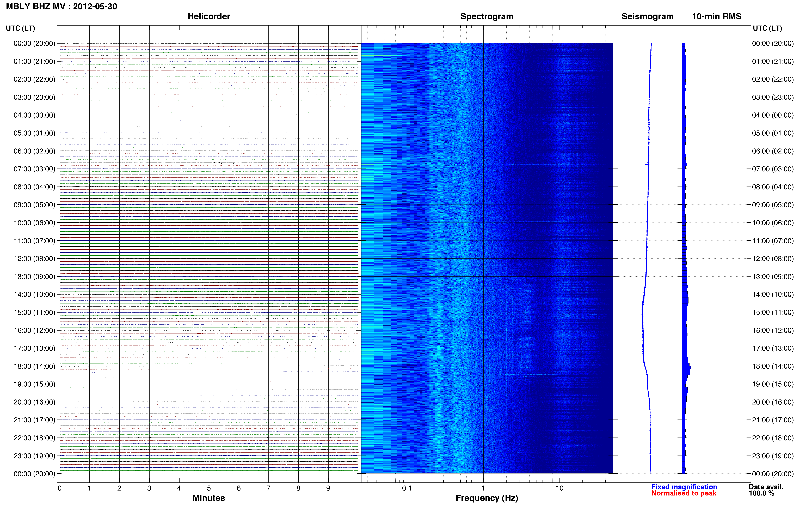Click '21:00 (17:00)' on the right time axis

coord(773,420)
